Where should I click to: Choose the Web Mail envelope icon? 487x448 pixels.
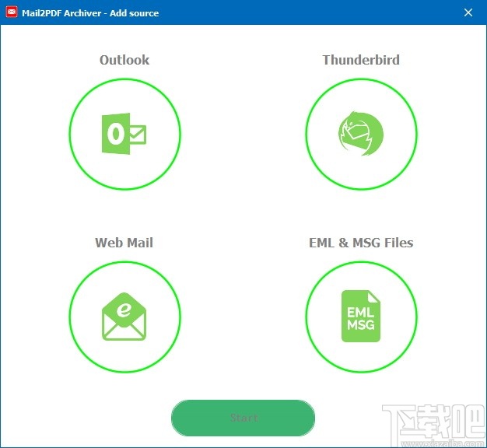pyautogui.click(x=124, y=317)
